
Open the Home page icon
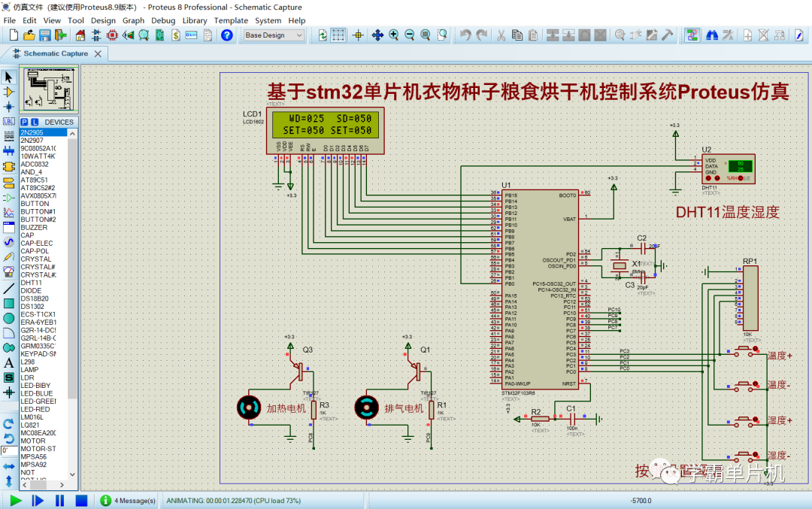tap(80, 35)
